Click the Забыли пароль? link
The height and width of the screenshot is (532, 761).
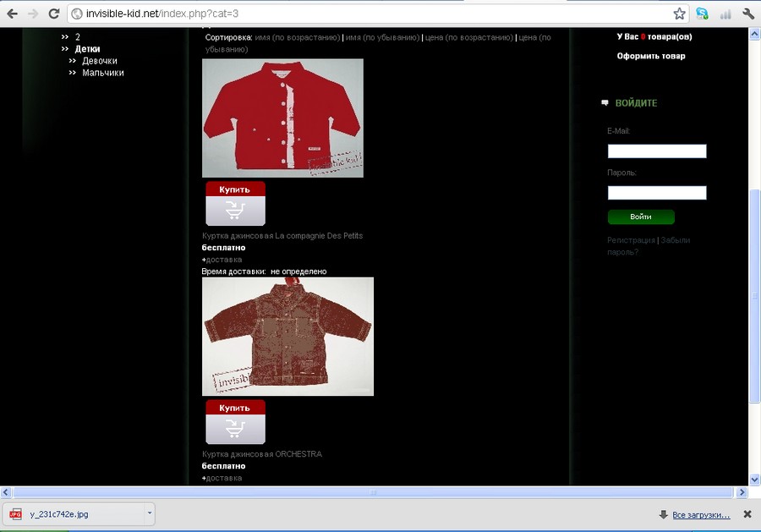click(649, 246)
